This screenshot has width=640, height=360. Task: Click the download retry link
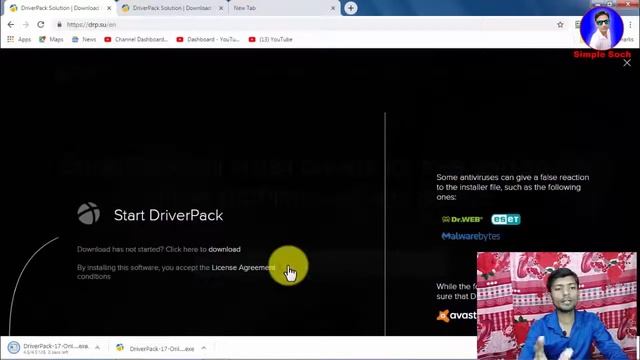point(224,249)
